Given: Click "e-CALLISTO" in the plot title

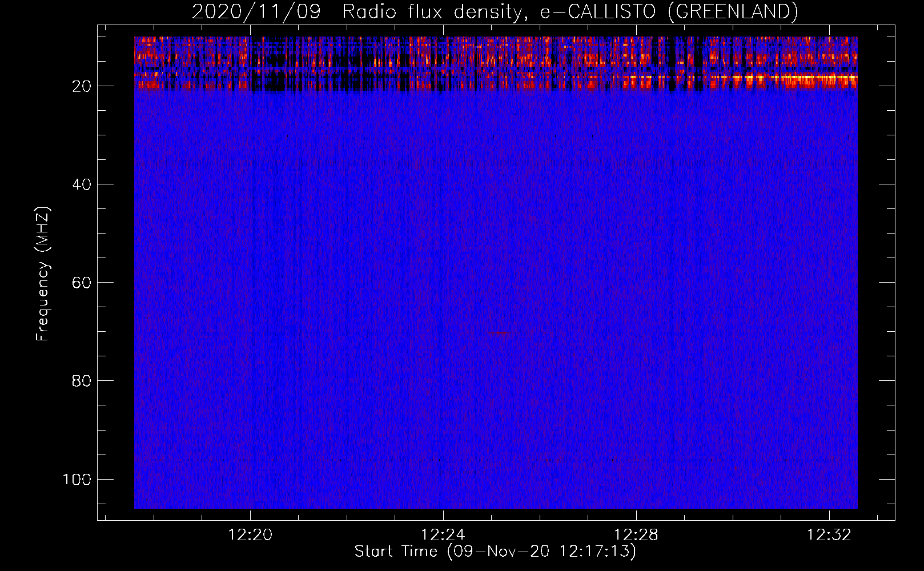Looking at the screenshot, I should tap(598, 12).
